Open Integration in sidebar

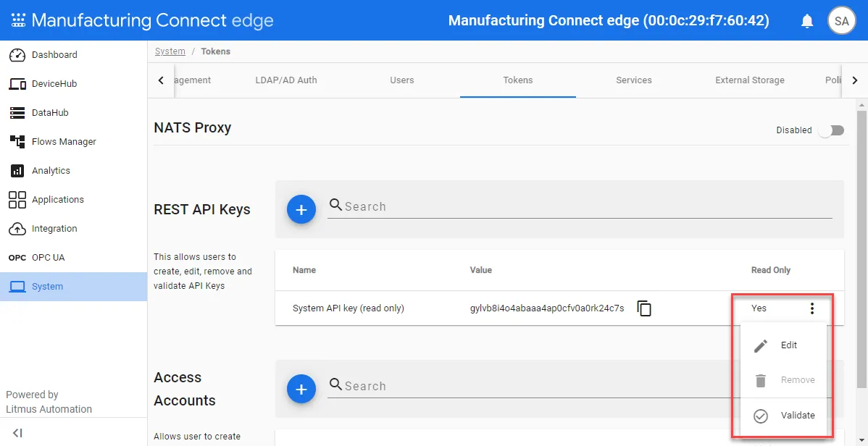(x=74, y=229)
